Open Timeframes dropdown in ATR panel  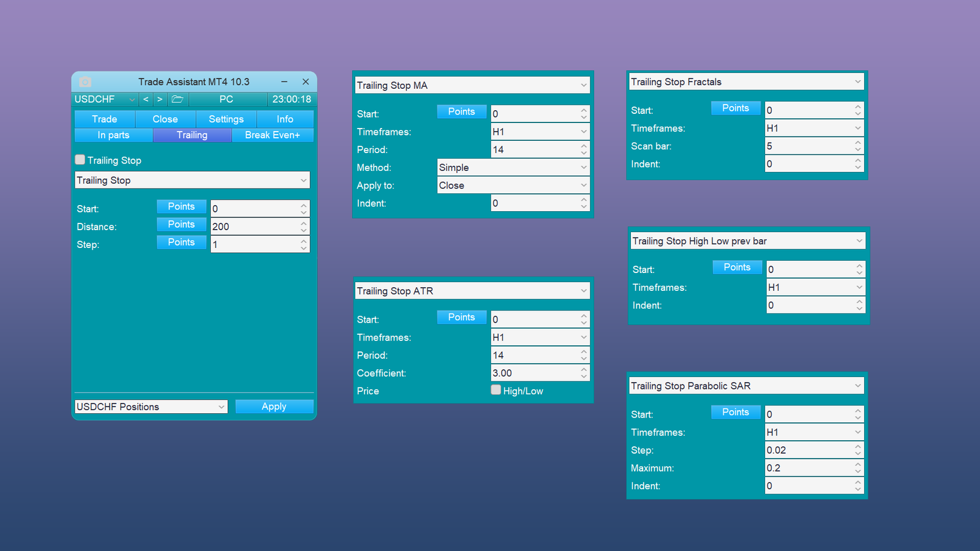540,337
